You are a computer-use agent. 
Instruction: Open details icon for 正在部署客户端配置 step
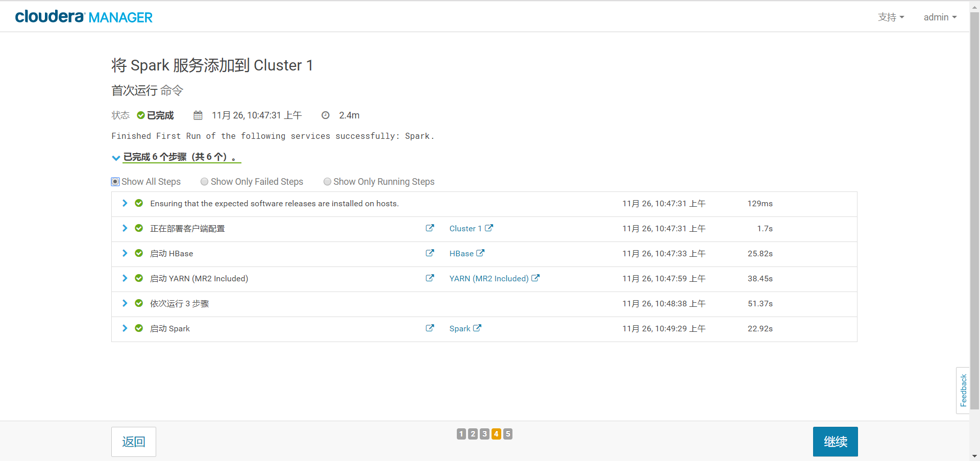click(430, 228)
